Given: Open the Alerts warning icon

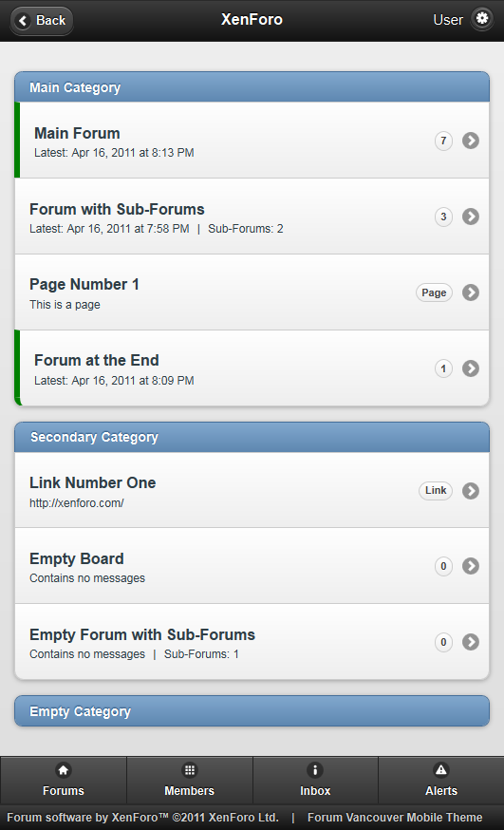Looking at the screenshot, I should coord(441,770).
